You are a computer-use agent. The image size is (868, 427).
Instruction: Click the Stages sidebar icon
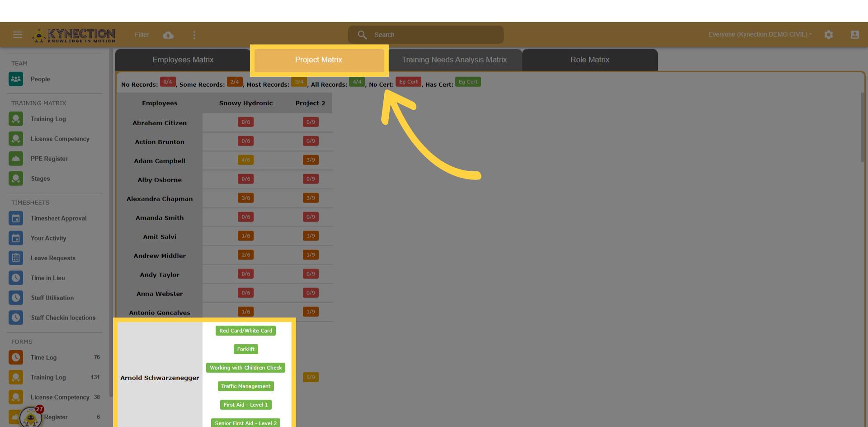[16, 178]
